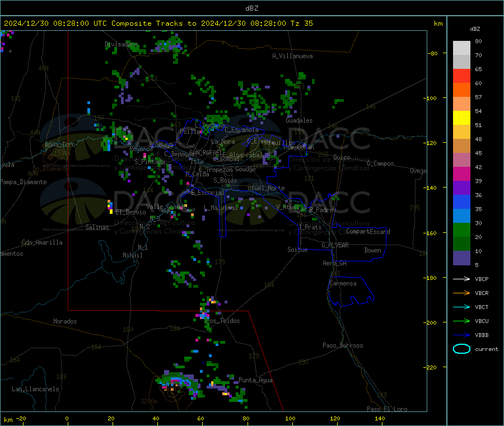
Task: Click the 'Los_Toldos' map label
Action: [223, 321]
